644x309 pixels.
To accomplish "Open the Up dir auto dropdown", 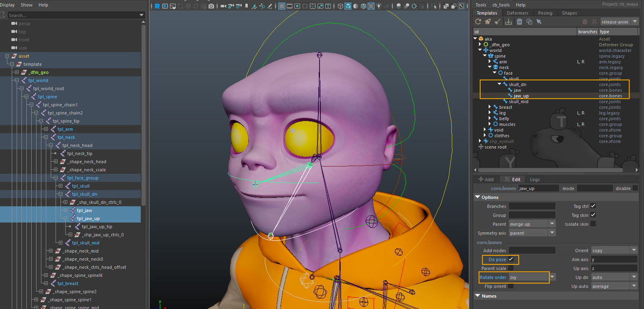I will tap(614, 277).
